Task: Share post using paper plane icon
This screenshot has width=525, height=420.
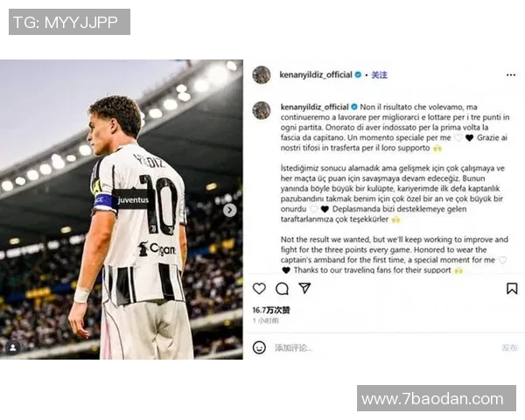Action: (x=304, y=288)
